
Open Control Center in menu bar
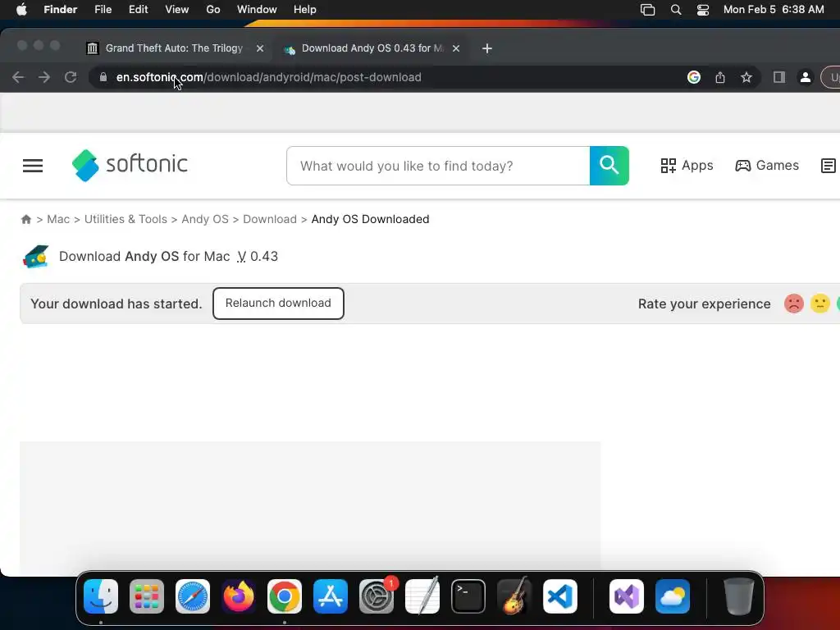(x=703, y=10)
